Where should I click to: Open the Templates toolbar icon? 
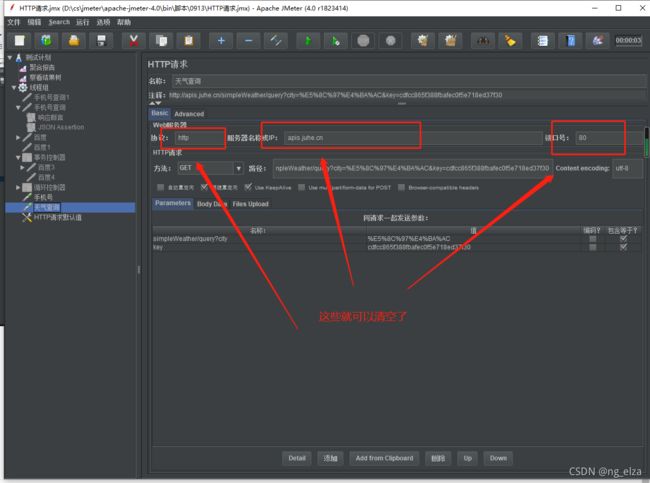click(46, 41)
